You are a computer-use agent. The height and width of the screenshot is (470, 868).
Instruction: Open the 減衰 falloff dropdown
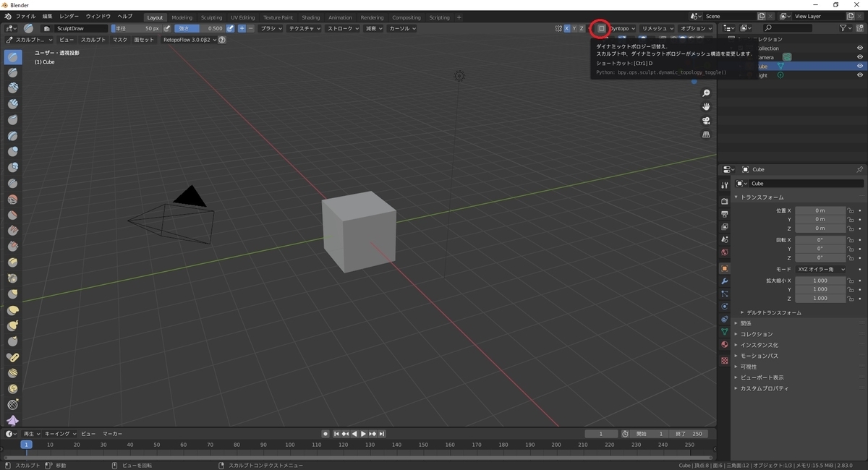click(x=374, y=28)
